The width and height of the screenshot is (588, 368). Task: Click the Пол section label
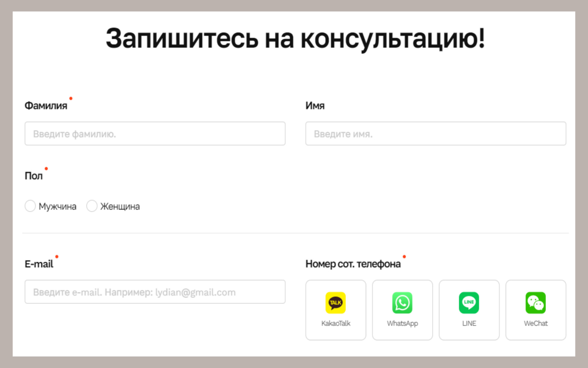[34, 176]
